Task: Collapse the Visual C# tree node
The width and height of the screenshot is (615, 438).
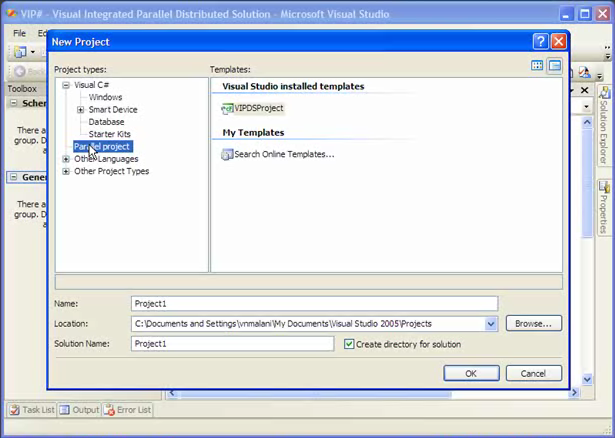Action: [66, 85]
